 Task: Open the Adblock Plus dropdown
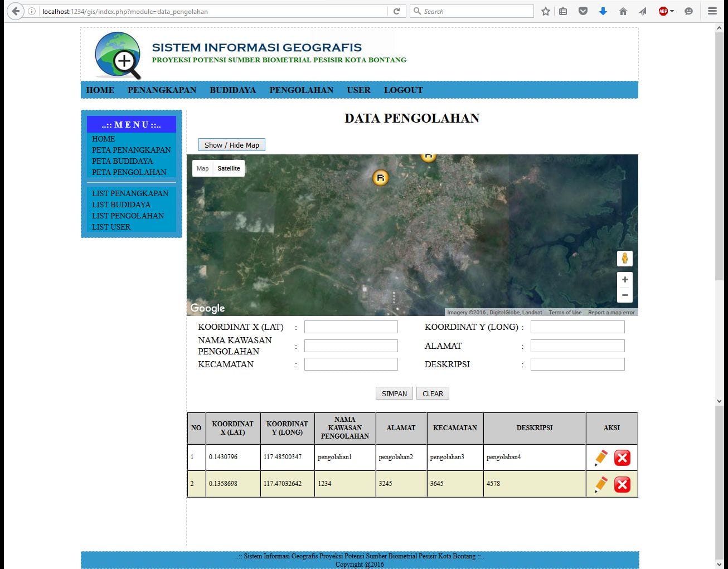point(666,11)
